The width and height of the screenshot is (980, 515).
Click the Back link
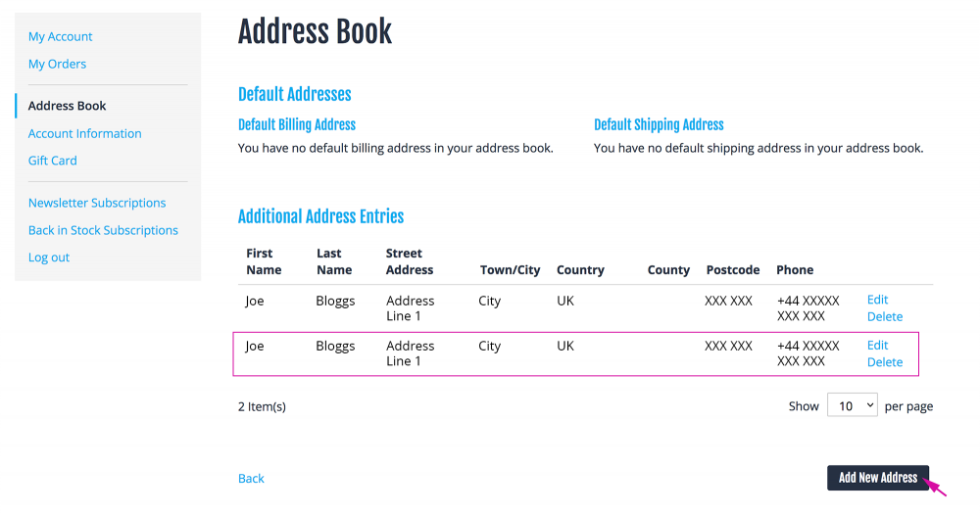[x=251, y=479]
